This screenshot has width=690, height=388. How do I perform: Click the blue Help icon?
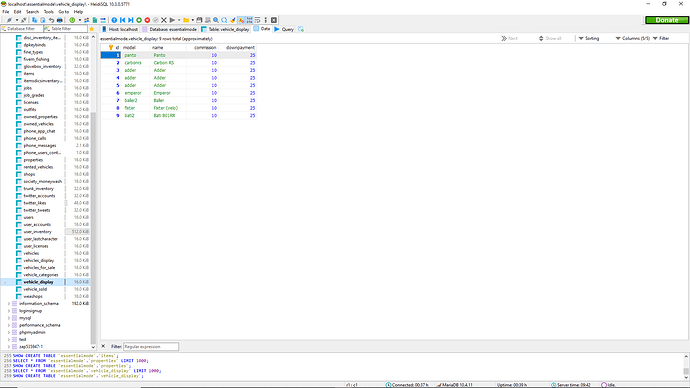tap(114, 20)
